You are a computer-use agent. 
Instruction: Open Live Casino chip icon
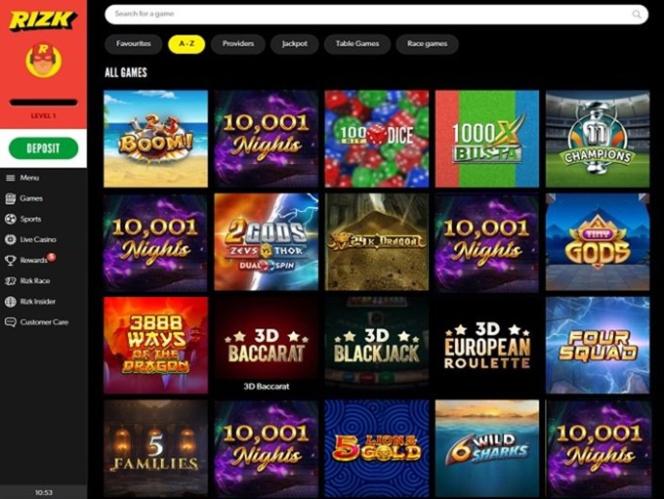pyautogui.click(x=10, y=239)
